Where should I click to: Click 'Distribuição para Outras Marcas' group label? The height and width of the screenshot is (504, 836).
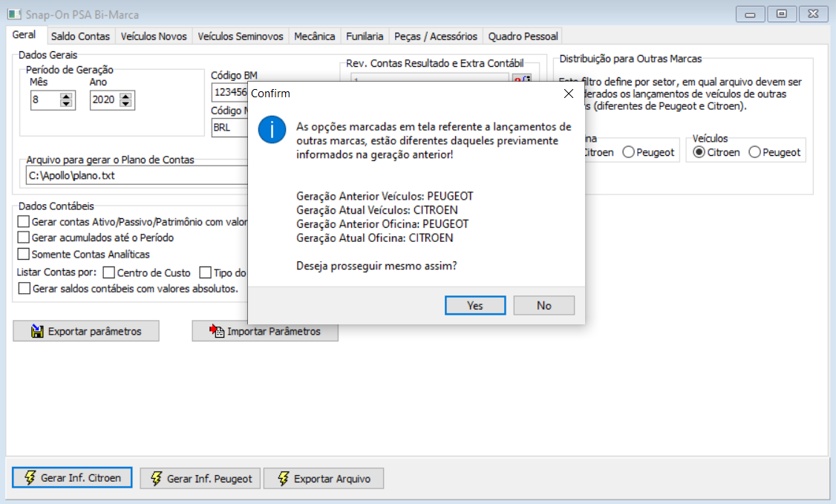[630, 59]
